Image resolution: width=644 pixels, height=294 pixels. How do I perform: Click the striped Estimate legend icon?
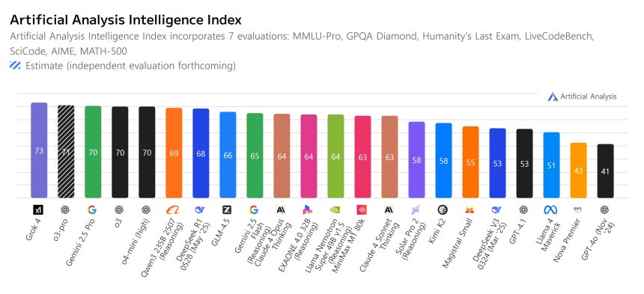coord(15,66)
